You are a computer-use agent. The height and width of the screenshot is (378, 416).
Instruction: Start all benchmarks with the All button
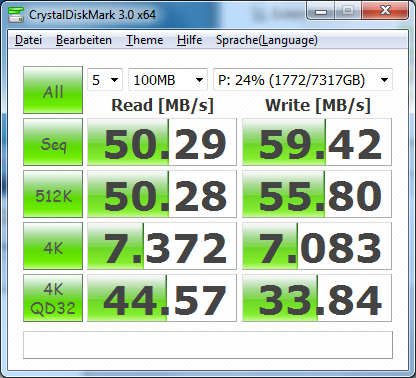click(x=53, y=90)
